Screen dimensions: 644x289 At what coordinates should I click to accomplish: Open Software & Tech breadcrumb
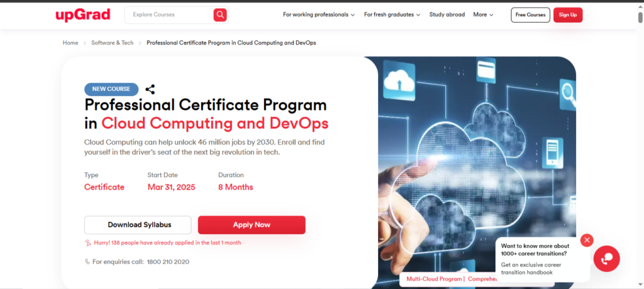pyautogui.click(x=112, y=43)
